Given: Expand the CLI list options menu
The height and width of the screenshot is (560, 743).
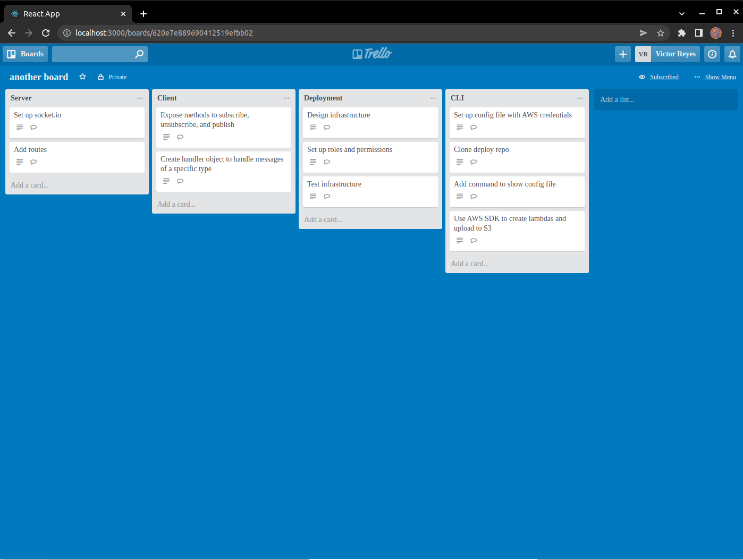Looking at the screenshot, I should tap(580, 98).
